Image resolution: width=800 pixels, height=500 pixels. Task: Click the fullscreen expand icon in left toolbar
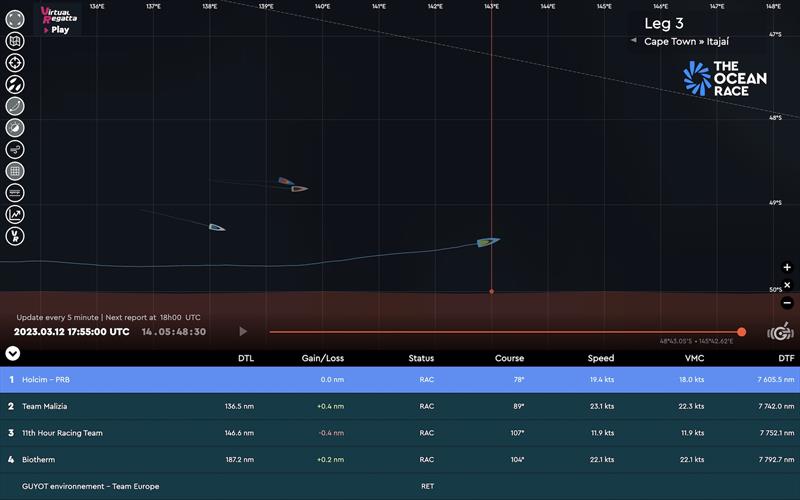15,19
